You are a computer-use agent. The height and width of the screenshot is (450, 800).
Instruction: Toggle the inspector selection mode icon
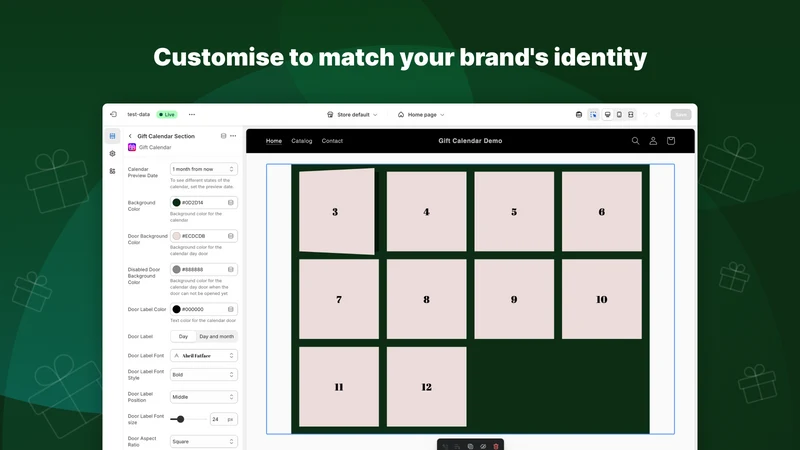[593, 115]
